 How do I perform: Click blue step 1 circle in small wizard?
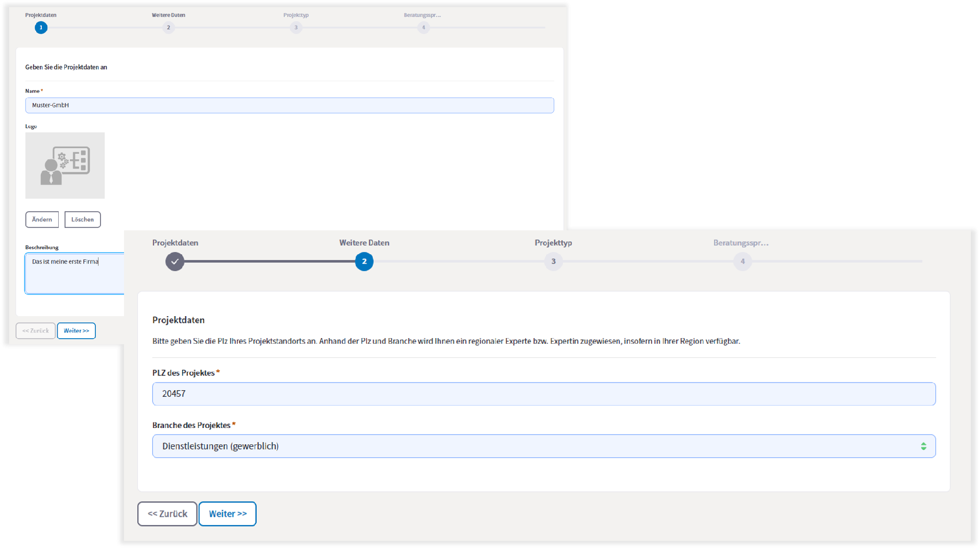[x=41, y=28]
